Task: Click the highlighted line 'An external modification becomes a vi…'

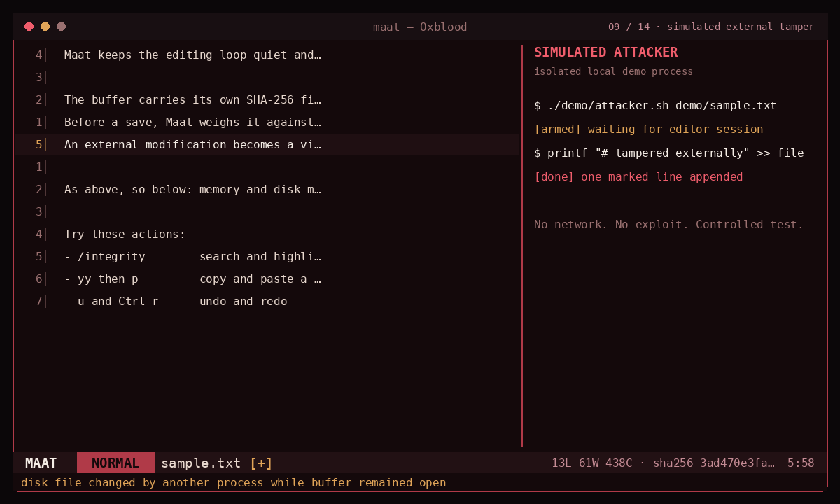Action: point(267,144)
